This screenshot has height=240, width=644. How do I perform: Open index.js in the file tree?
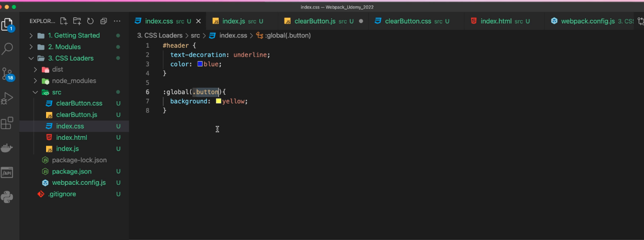pos(74,148)
